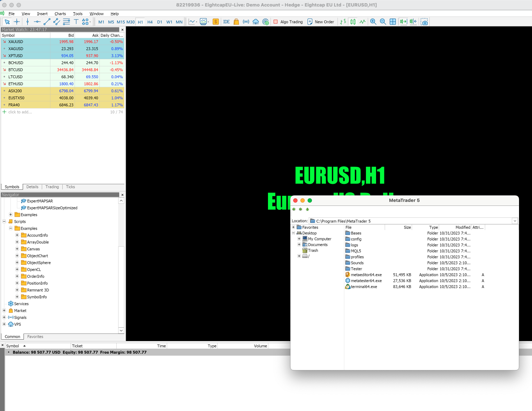Switch to bar chart view
Viewport: 532px width, 411px height.
pos(343,22)
